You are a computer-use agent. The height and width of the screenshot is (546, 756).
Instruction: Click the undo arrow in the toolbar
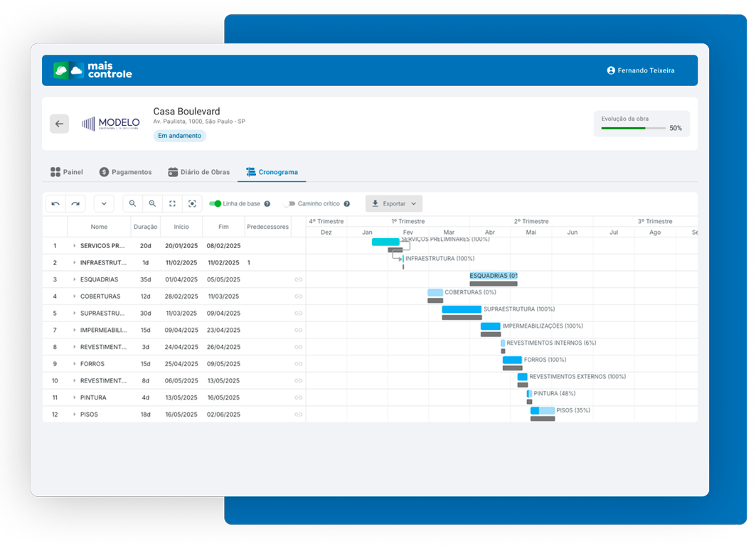(x=55, y=204)
